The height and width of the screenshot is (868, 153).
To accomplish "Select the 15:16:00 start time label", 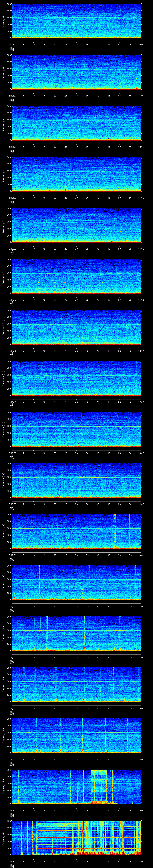I will tap(12, 402).
